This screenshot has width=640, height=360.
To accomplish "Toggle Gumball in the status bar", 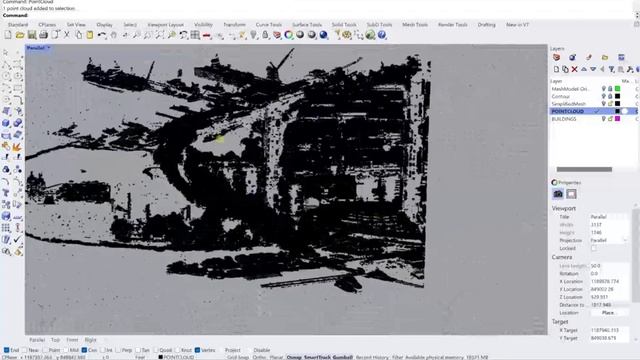I will (342, 357).
